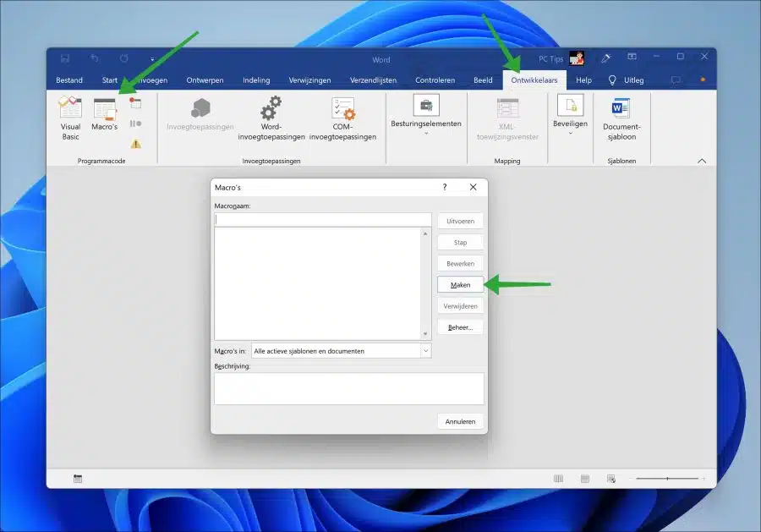Click the Beheer... button
The image size is (761, 532).
[x=460, y=327]
